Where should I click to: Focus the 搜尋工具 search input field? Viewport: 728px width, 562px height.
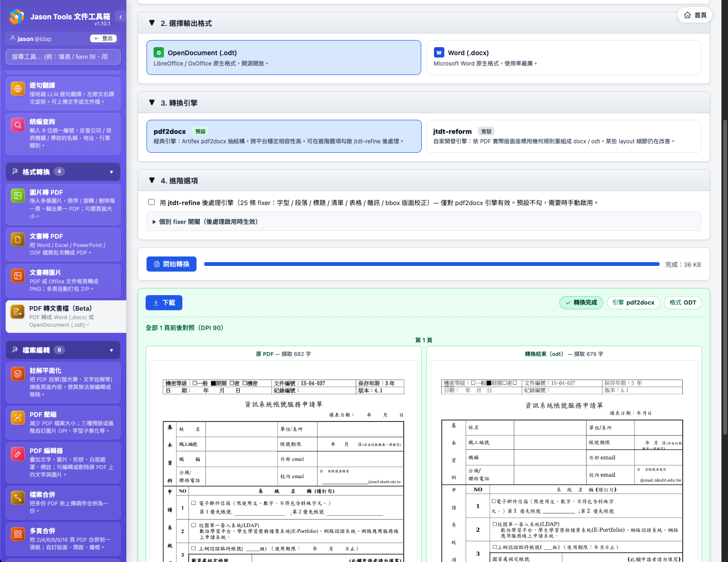[63, 57]
